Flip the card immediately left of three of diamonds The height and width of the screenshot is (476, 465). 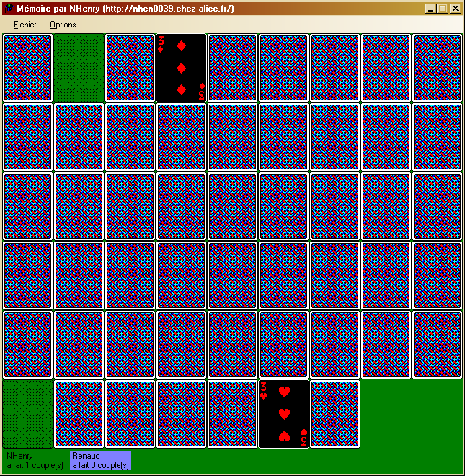pos(130,68)
